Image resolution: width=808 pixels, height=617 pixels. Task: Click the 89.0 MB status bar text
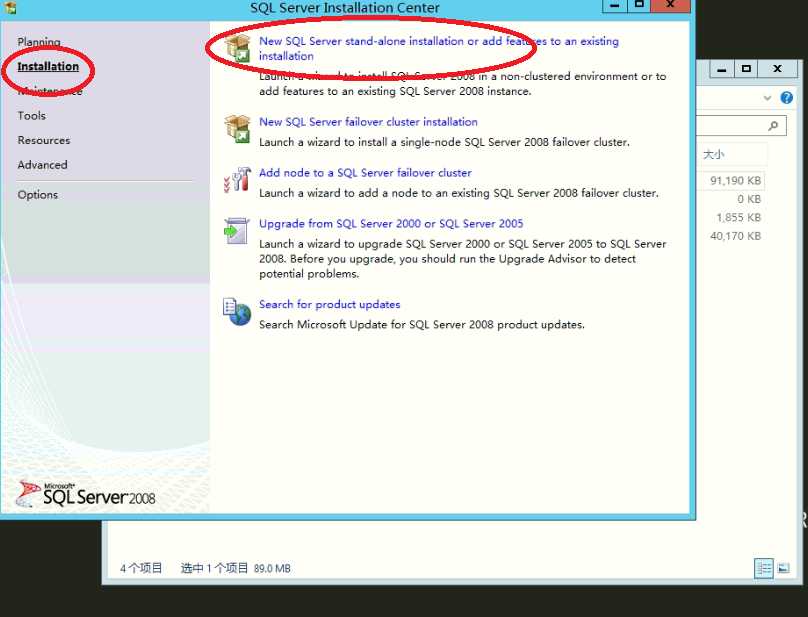click(x=272, y=568)
